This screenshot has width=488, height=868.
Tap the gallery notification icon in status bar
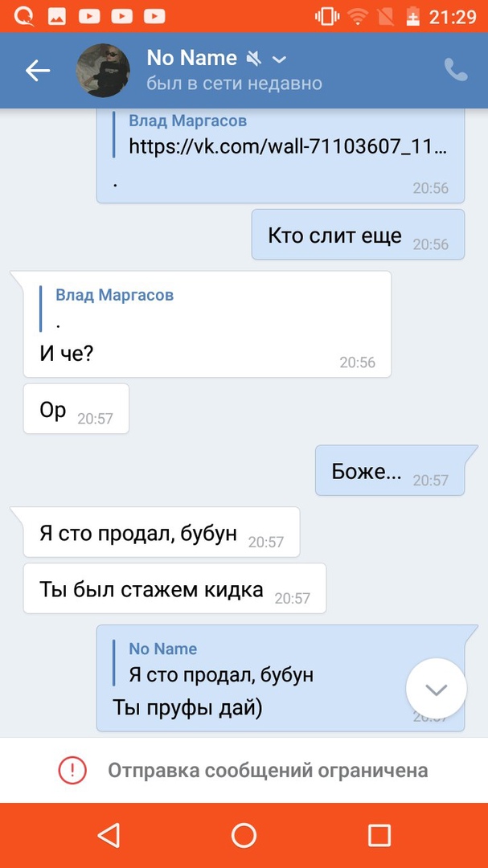58,16
